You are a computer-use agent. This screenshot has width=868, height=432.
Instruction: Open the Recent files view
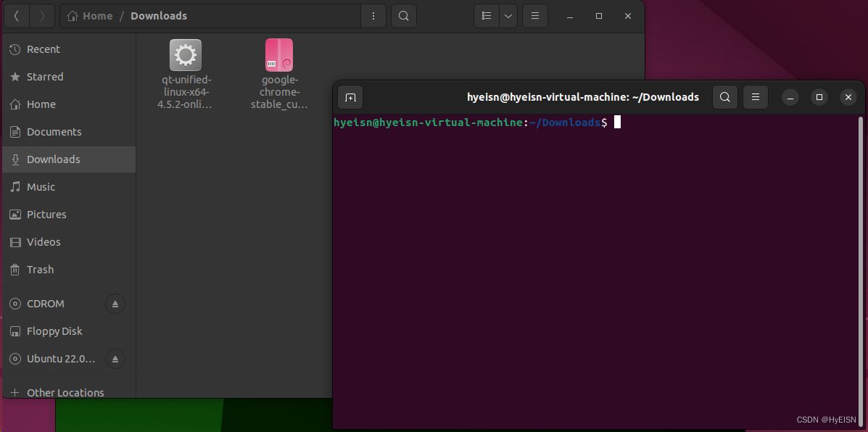42,49
